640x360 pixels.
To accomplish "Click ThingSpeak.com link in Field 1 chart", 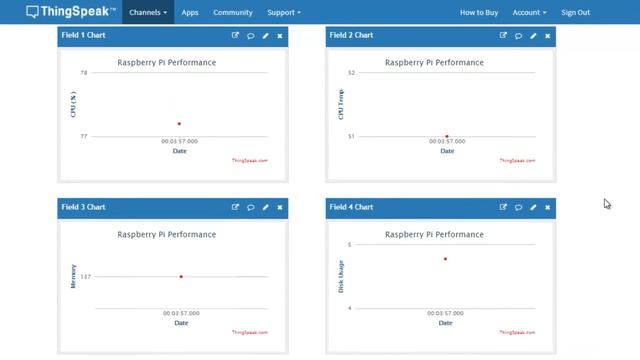I will [250, 160].
